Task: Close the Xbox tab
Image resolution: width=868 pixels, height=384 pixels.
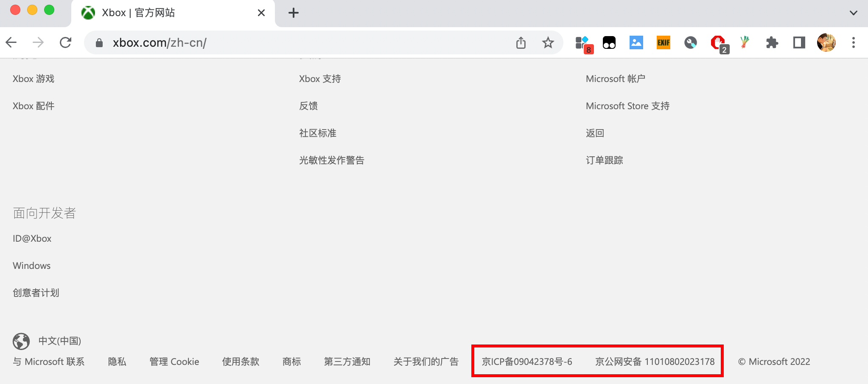Action: (x=261, y=13)
